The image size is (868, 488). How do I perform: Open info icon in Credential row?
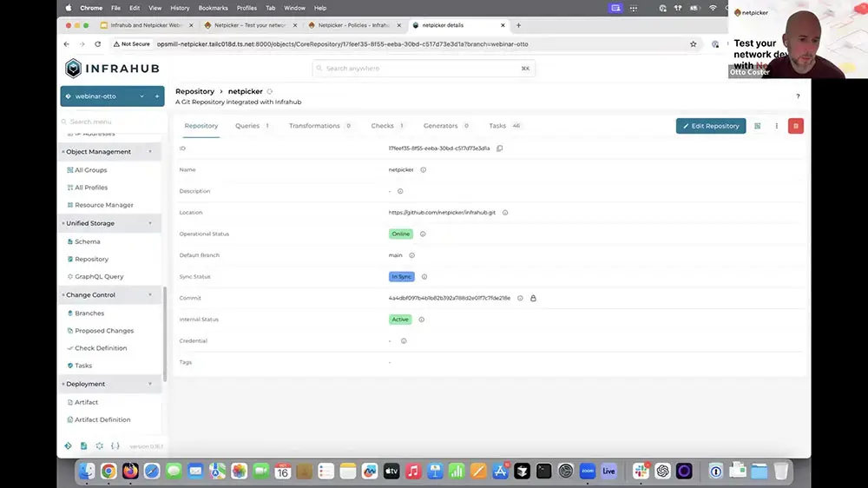[404, 340]
